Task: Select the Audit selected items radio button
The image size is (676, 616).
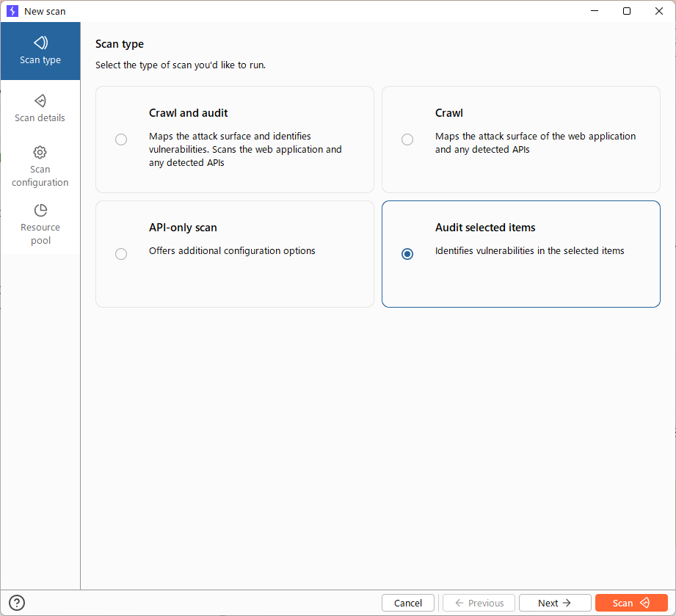Action: coord(407,253)
